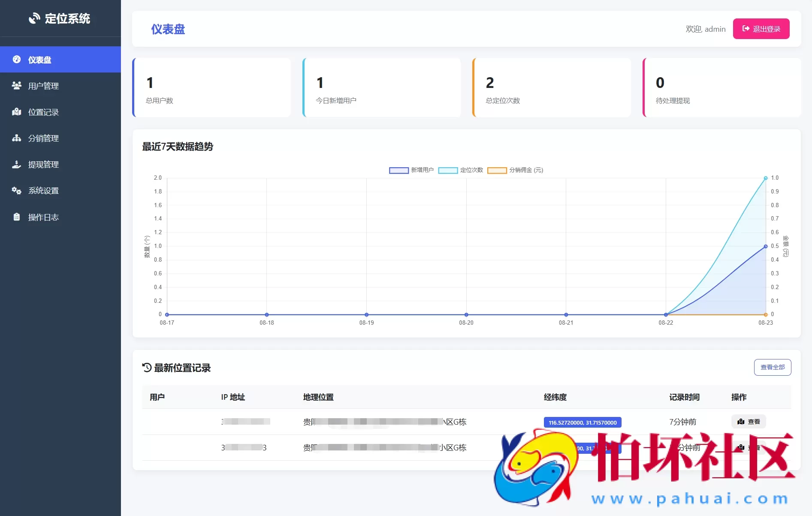
Task: Open 系统设置 from the sidebar menu
Action: (x=43, y=190)
